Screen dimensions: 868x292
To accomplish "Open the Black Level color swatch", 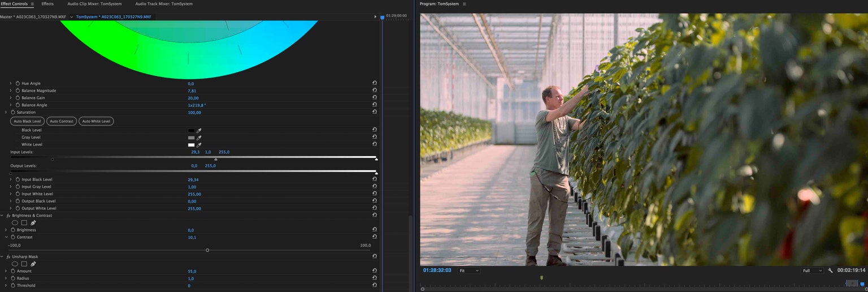I will (x=191, y=130).
